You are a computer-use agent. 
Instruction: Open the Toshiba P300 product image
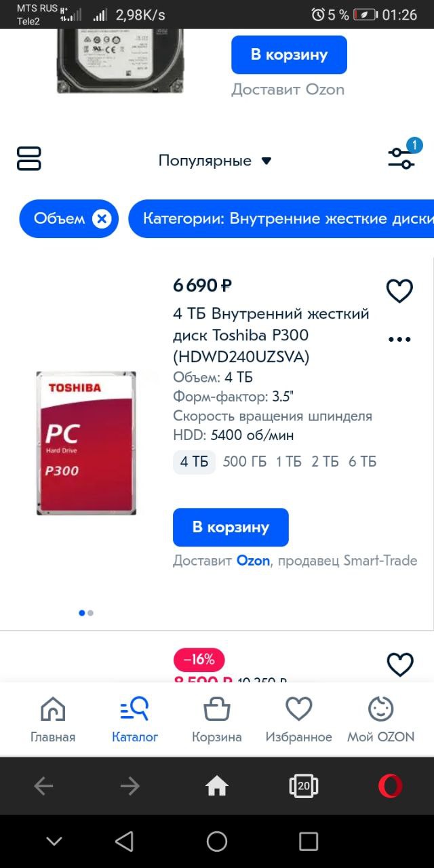click(86, 443)
